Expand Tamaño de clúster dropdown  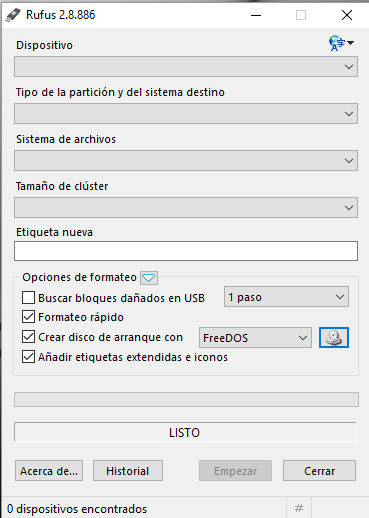(186, 208)
